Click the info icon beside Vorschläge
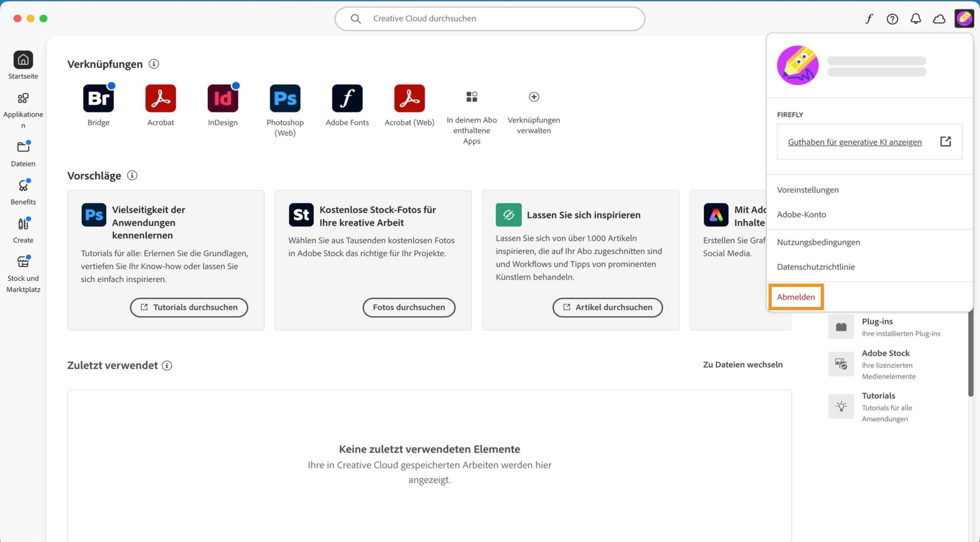This screenshot has height=542, width=980. tap(132, 175)
